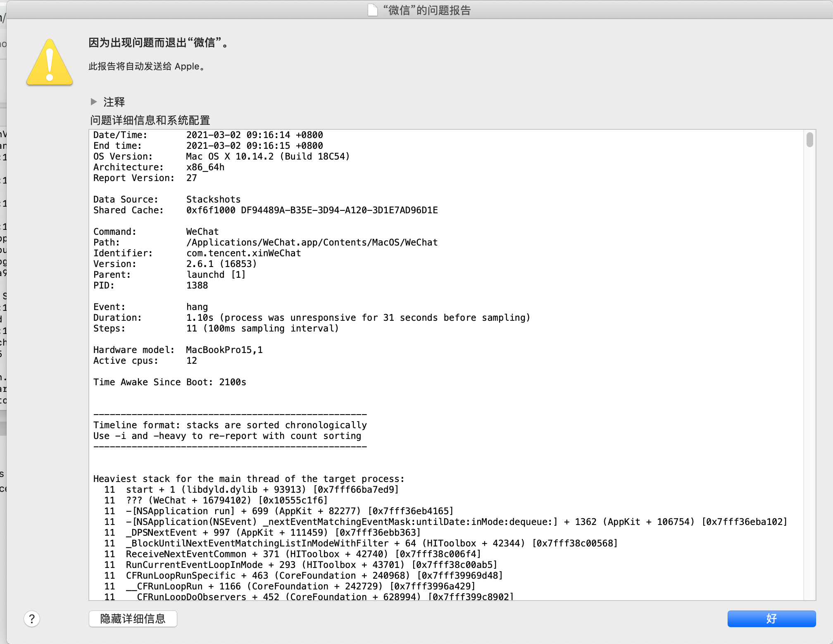Click the 因为出现问题而退出“微信” heading
Image resolution: width=833 pixels, height=644 pixels.
tap(159, 43)
